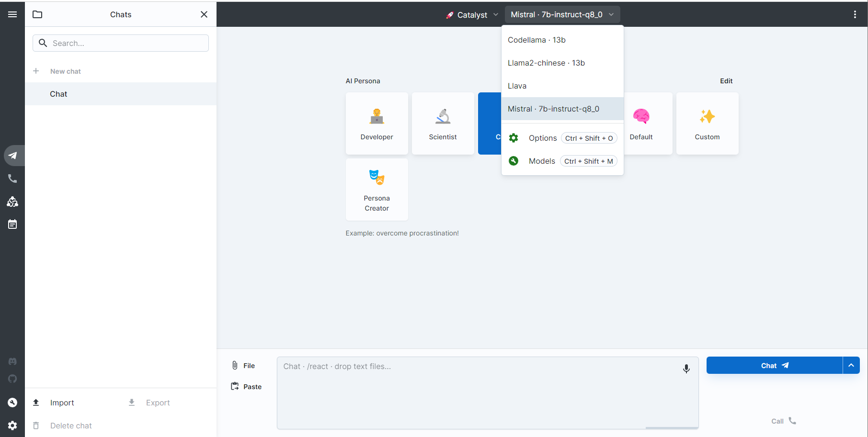Open the Models sidebar icon

click(12, 403)
